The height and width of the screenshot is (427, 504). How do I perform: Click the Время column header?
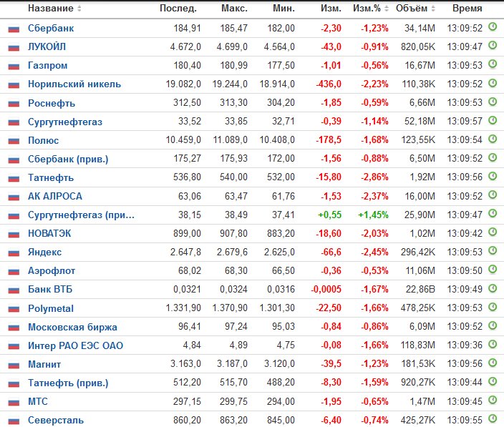(x=467, y=9)
